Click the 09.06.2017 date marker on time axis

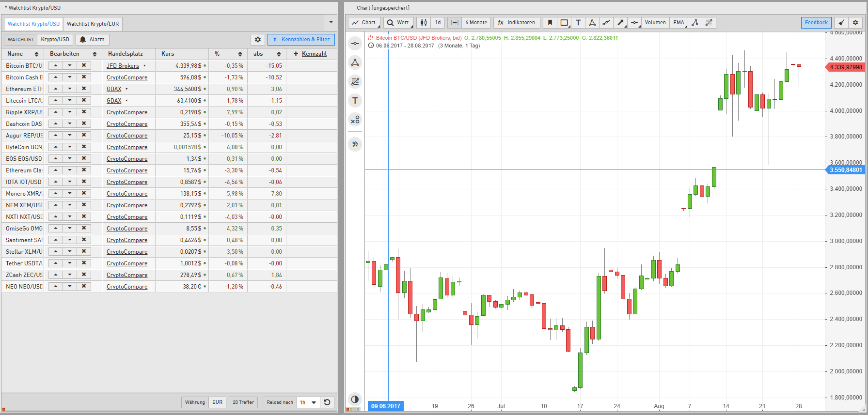386,406
